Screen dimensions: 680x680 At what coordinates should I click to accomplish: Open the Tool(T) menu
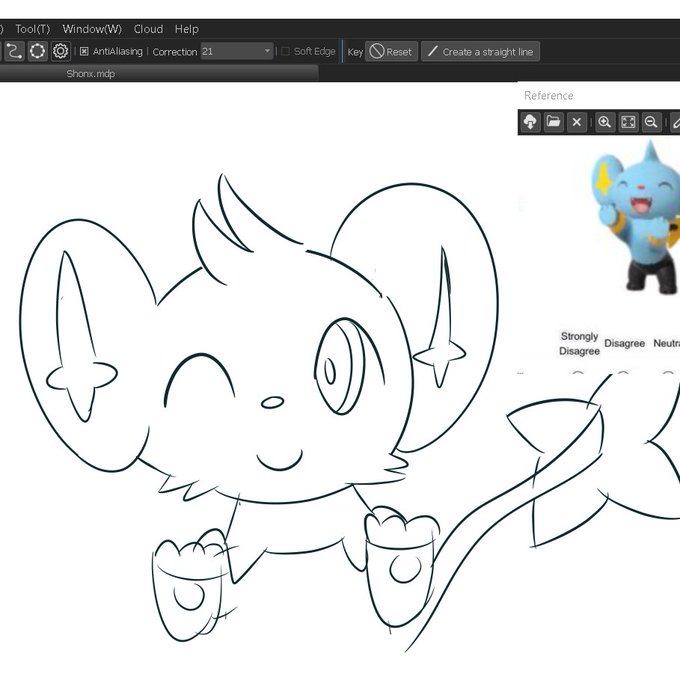tap(33, 29)
